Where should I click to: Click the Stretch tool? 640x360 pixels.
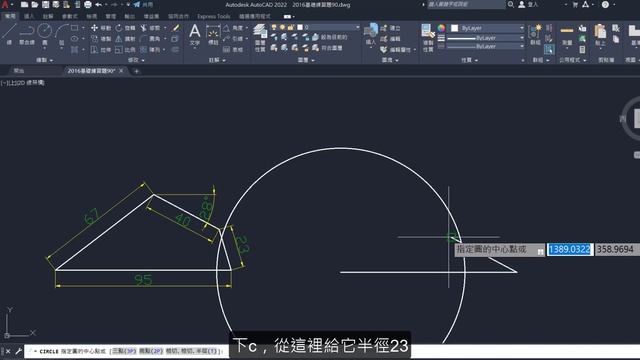tap(100, 50)
